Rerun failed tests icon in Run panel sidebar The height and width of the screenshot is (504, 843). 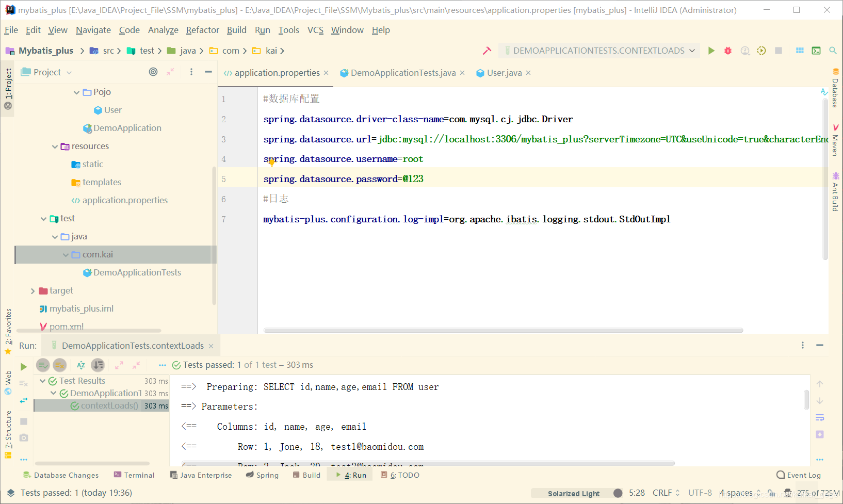pos(24,383)
